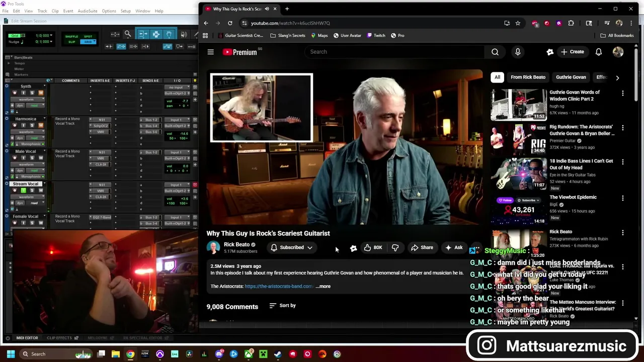The image size is (644, 362).
Task: Click Stream Vocal volume value +3.6
Action: click(x=185, y=198)
